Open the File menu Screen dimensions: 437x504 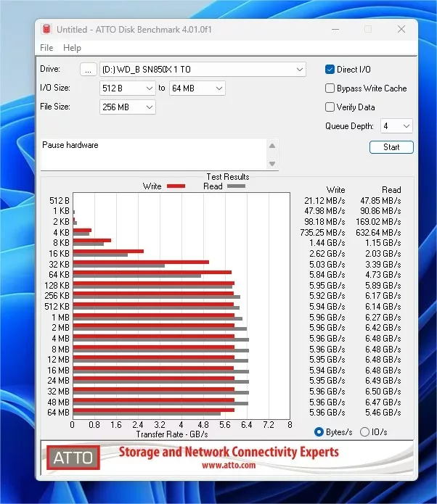[x=46, y=48]
